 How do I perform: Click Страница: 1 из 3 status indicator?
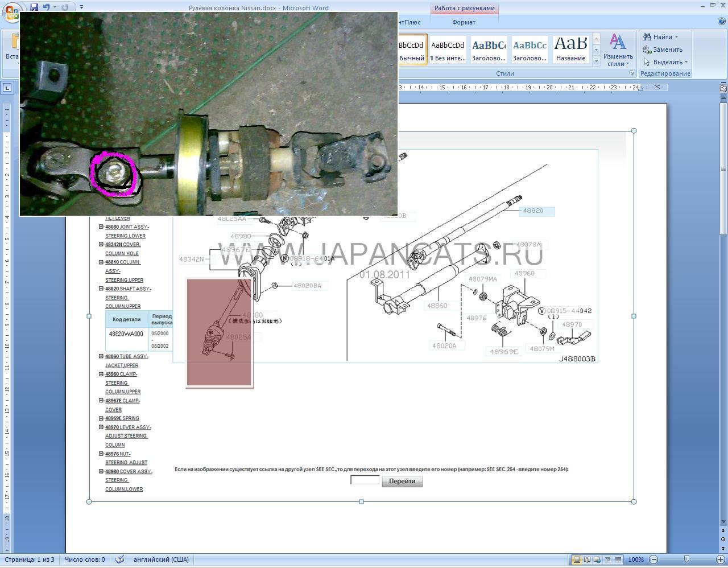point(29,559)
